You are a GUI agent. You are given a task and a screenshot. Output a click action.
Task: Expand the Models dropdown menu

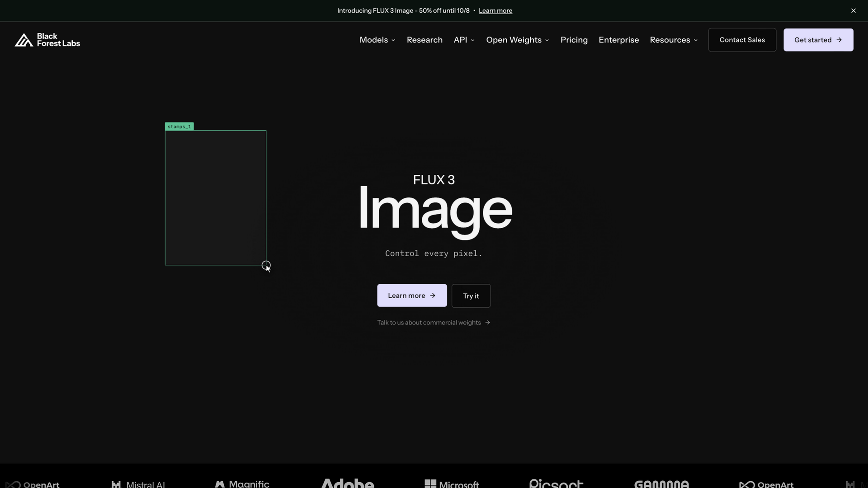pos(377,40)
